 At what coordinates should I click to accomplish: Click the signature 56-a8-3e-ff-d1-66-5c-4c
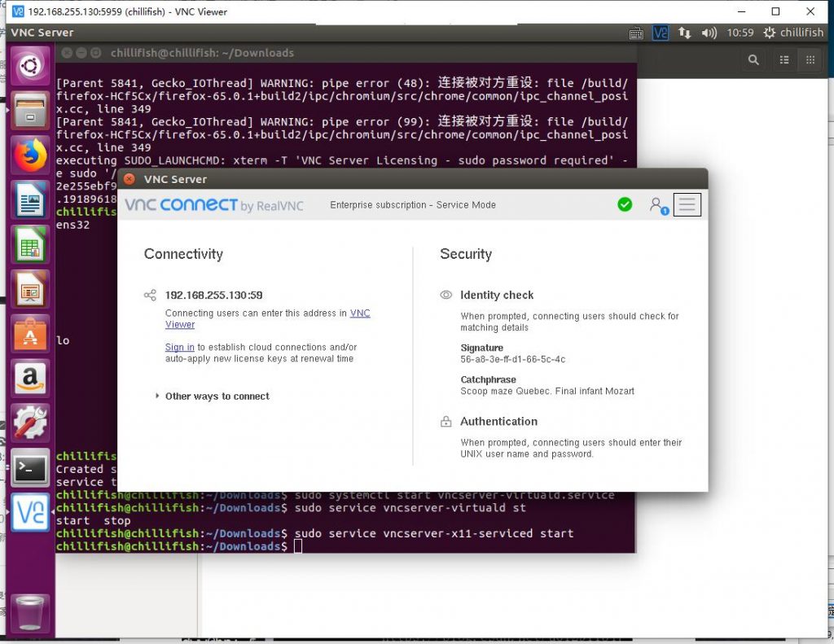[513, 360]
